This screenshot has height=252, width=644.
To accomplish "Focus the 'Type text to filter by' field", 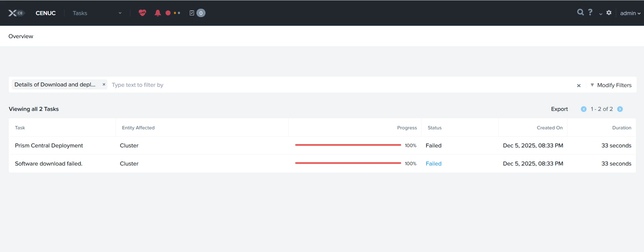I will click(342, 85).
